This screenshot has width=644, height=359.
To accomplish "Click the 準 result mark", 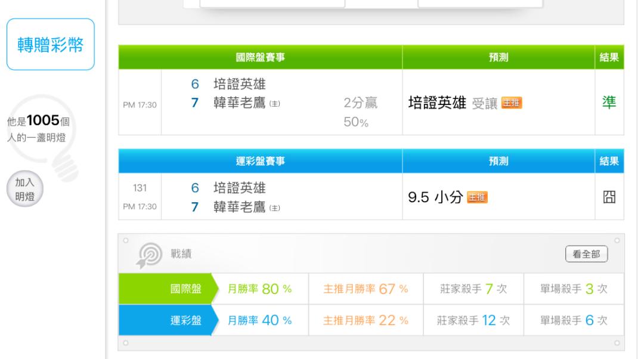I will (609, 103).
